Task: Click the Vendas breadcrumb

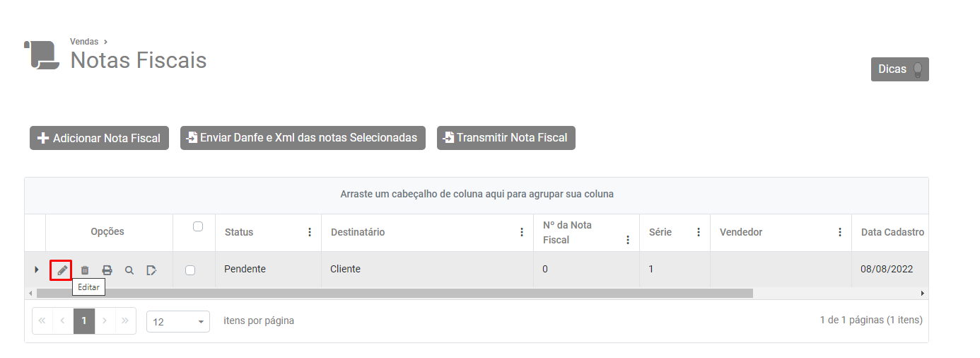Action: tap(84, 42)
